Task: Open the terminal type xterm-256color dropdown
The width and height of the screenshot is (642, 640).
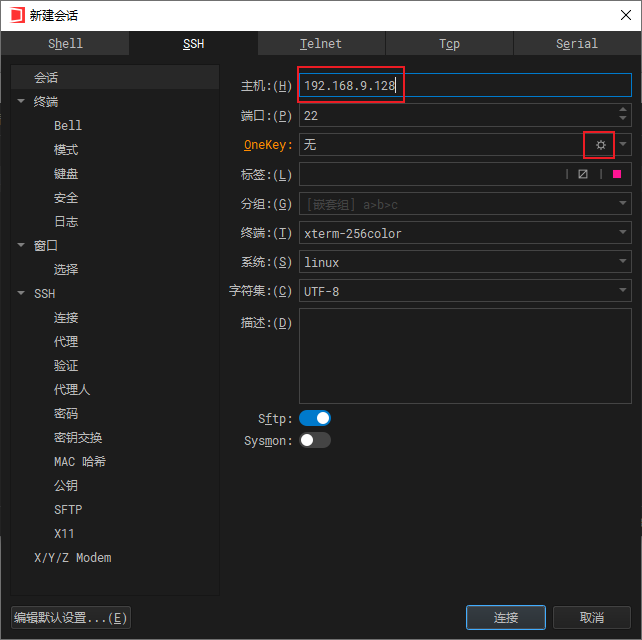Action: pyautogui.click(x=623, y=233)
